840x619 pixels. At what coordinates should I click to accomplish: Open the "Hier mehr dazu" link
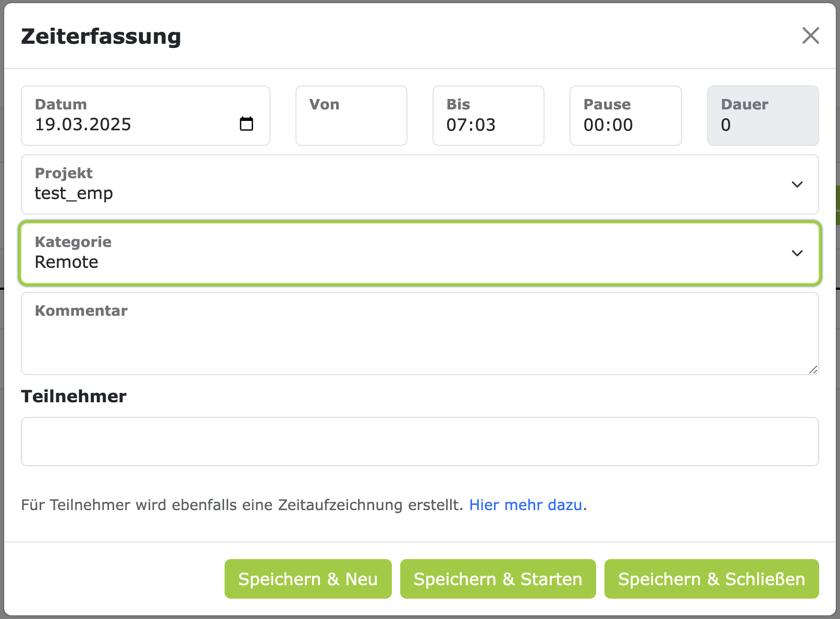[x=525, y=505]
